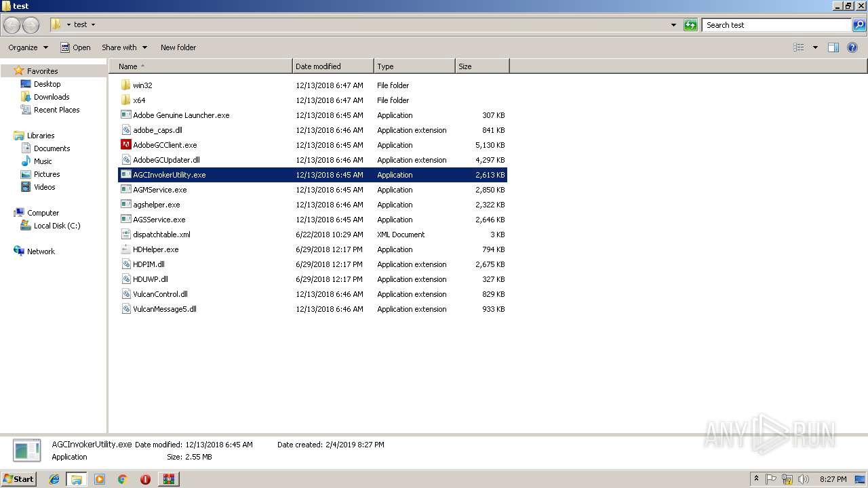The width and height of the screenshot is (868, 488).
Task: Select the AdobeGCUpdater.dll file name
Action: [166, 160]
